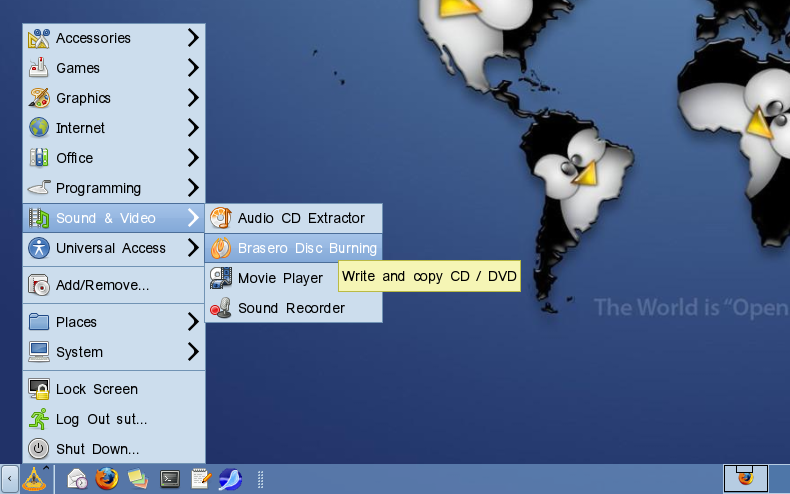Click the Office binders icon
Screen dimensions: 790x494
[x=39, y=158]
